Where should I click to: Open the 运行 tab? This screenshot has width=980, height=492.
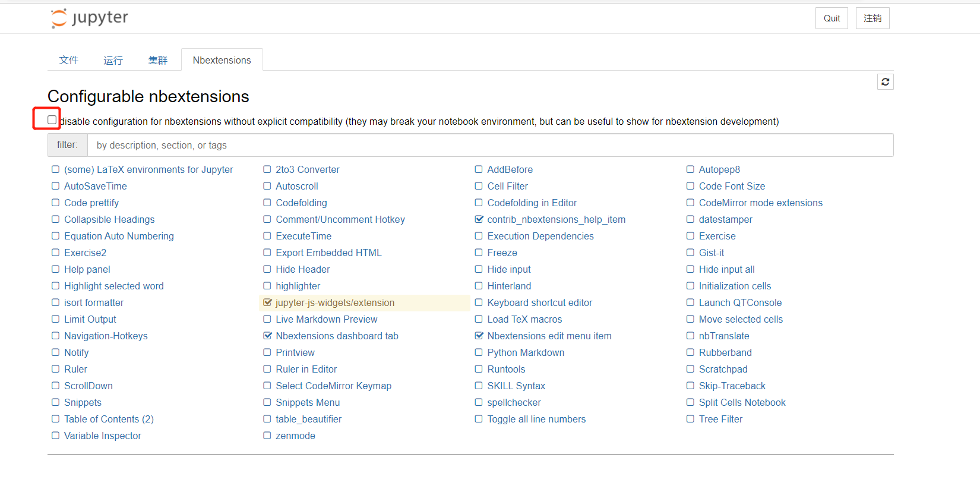pyautogui.click(x=113, y=60)
